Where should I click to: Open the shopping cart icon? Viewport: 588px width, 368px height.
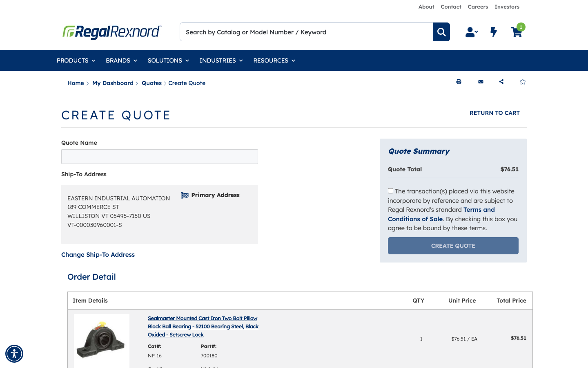point(516,32)
